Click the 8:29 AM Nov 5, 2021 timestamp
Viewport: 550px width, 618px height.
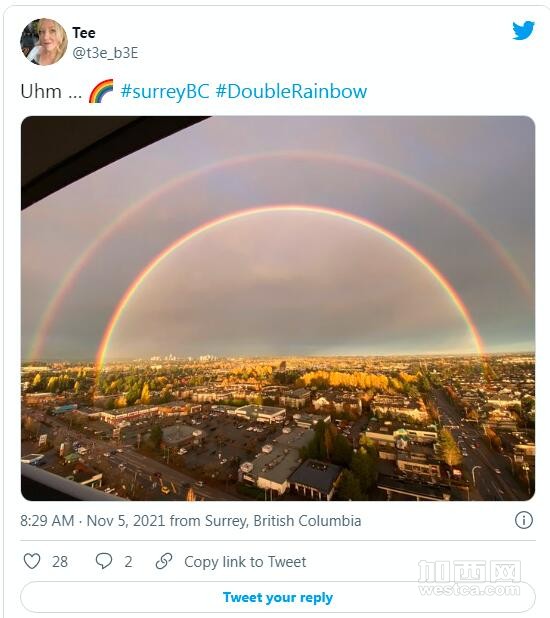click(x=93, y=521)
